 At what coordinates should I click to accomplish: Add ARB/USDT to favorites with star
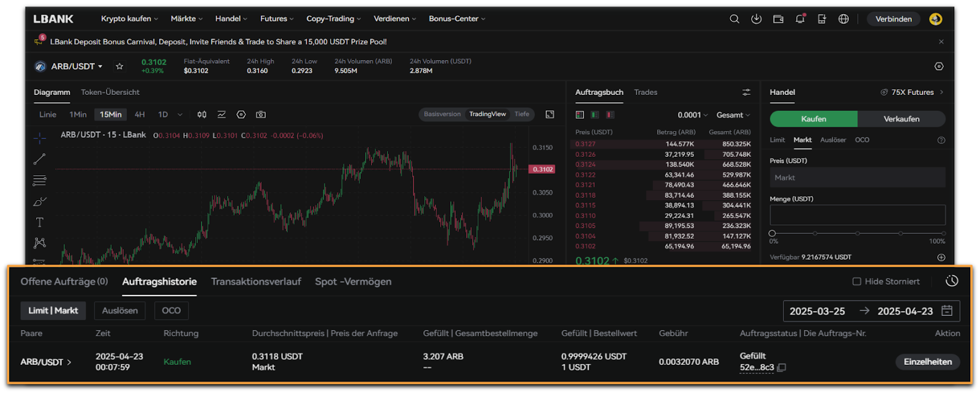[119, 66]
